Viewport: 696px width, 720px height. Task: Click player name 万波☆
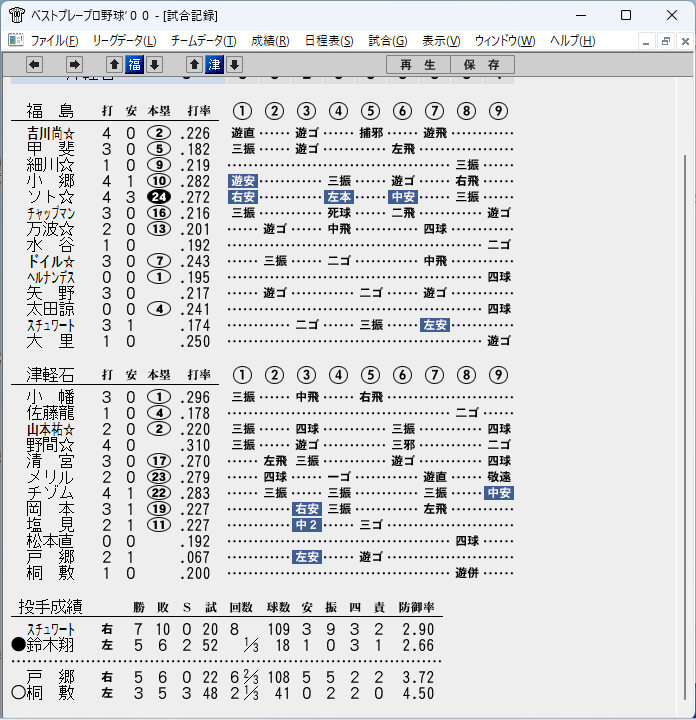pyautogui.click(x=51, y=230)
